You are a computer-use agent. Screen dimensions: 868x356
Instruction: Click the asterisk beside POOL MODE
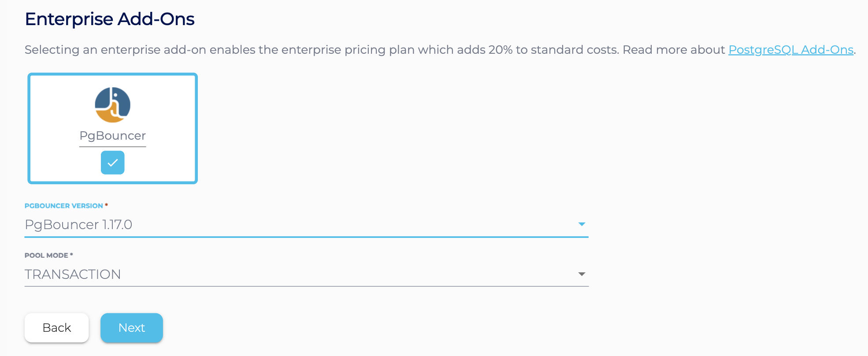(x=71, y=255)
